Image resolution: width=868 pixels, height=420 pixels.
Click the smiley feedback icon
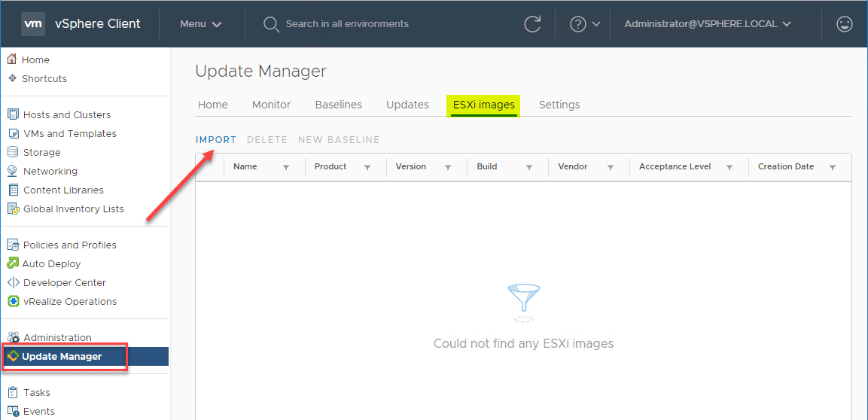[x=845, y=24]
